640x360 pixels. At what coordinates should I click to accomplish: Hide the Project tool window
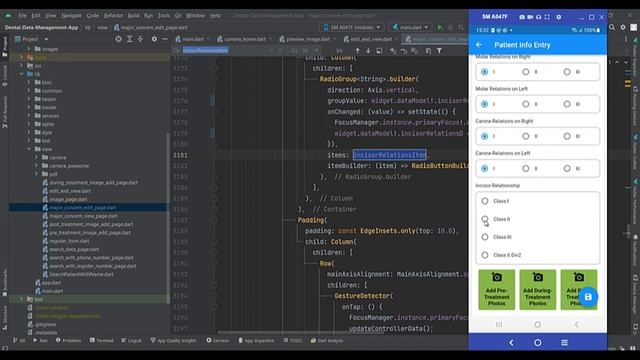[x=165, y=39]
